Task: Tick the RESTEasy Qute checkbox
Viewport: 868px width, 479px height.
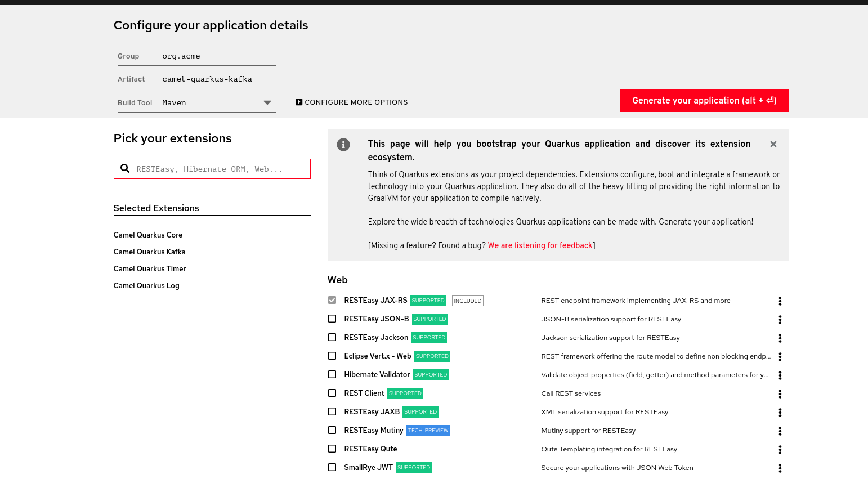Action: pos(332,449)
